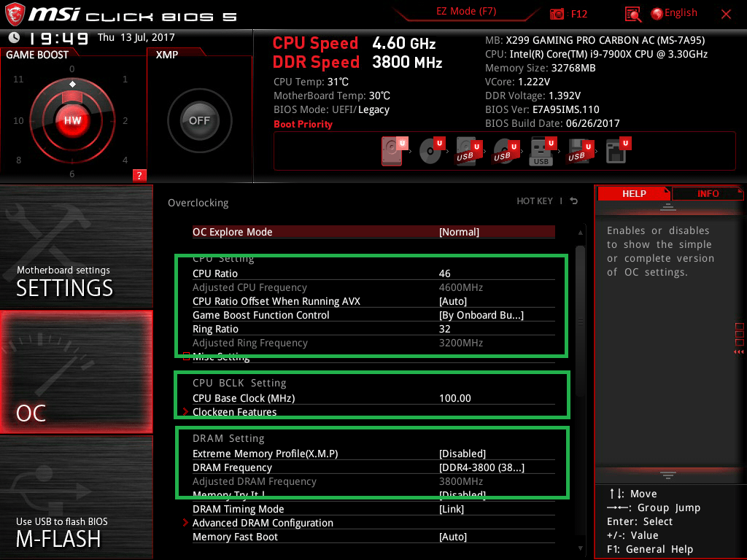The width and height of the screenshot is (747, 560).
Task: Click the F12 screenshot label
Action: [578, 14]
